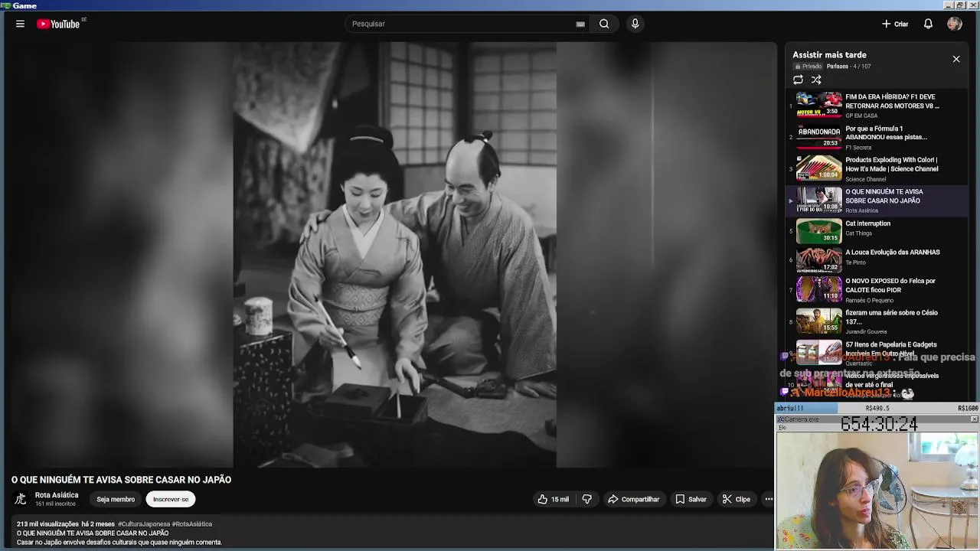The height and width of the screenshot is (551, 980).
Task: Open 'Products Exploding With Color' video thumbnail
Action: point(818,168)
